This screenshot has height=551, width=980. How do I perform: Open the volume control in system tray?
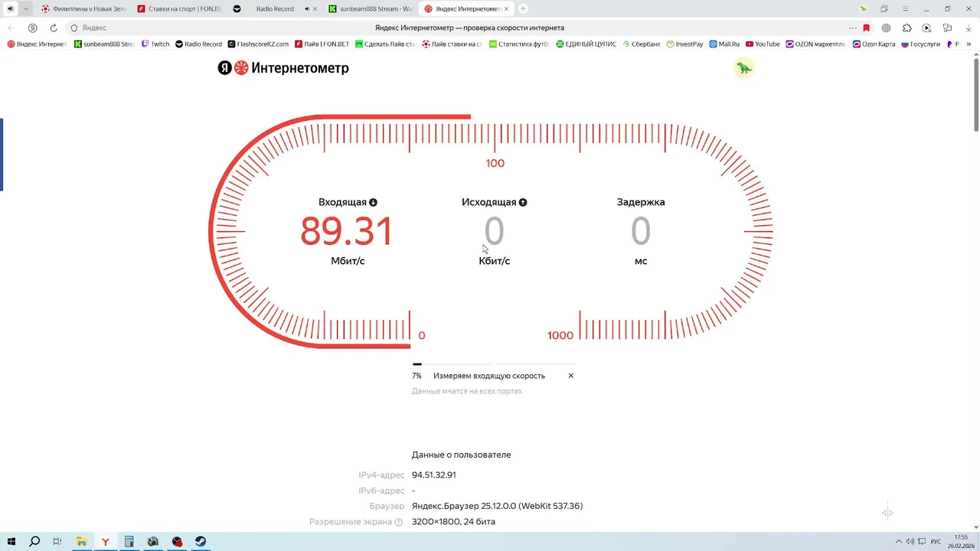coord(910,542)
